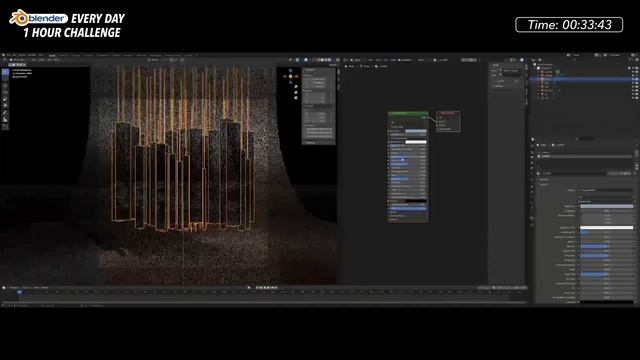Open the material Slot dropdown in node editor
This screenshot has width=640, height=360.
click(x=420, y=60)
